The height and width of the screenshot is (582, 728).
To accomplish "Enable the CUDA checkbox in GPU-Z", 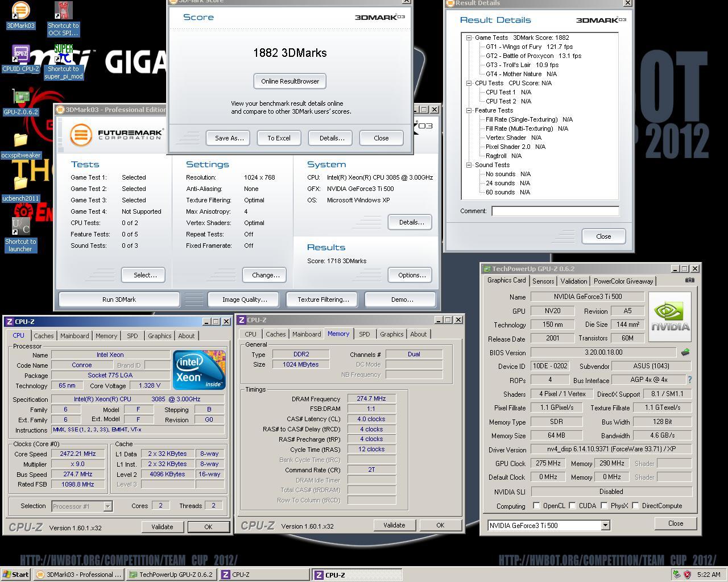I will click(572, 505).
